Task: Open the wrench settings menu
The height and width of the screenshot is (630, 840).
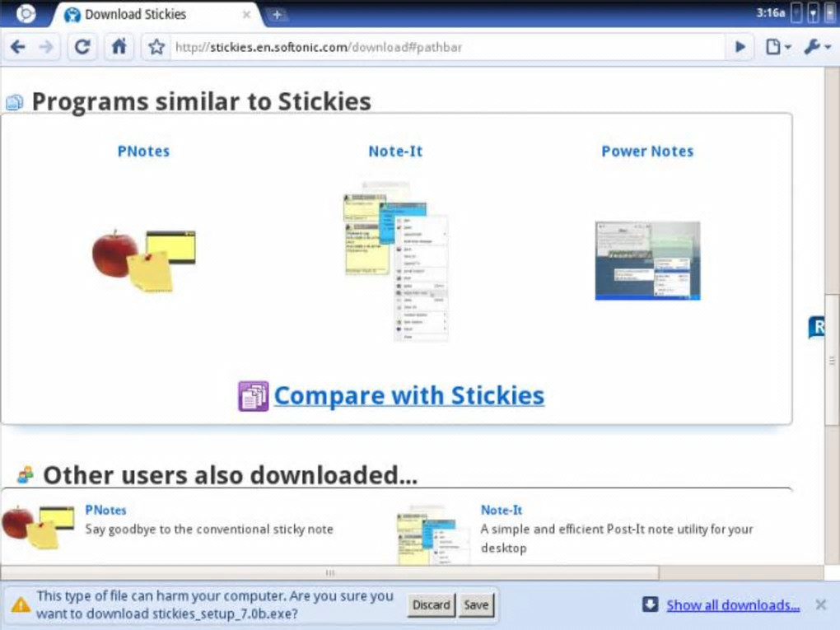Action: coord(818,47)
